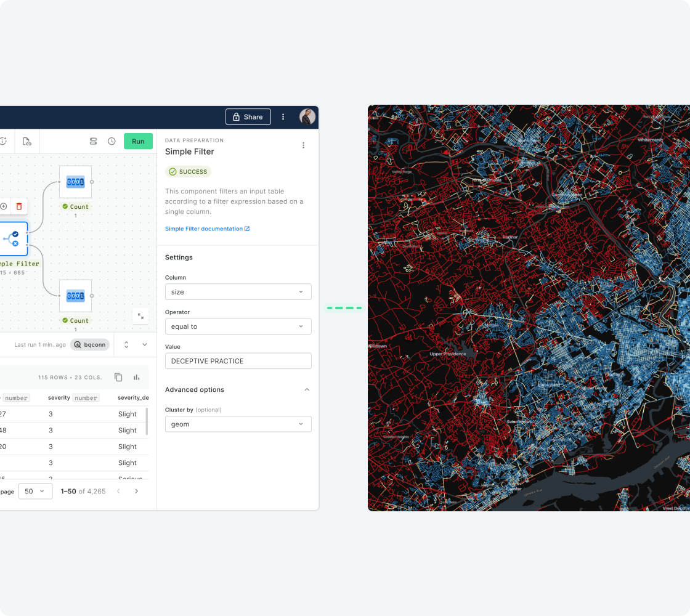Select the layers icon left of the clock
This screenshot has width=690, height=616.
pyautogui.click(x=93, y=141)
